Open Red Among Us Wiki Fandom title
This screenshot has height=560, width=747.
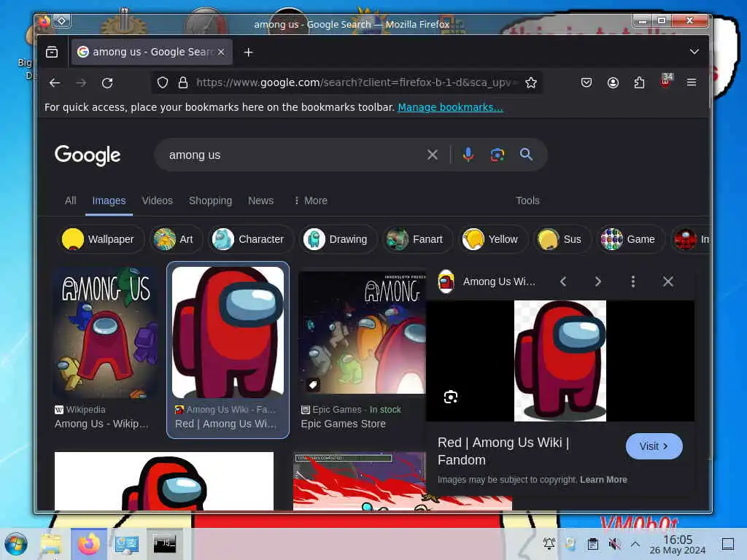(503, 451)
